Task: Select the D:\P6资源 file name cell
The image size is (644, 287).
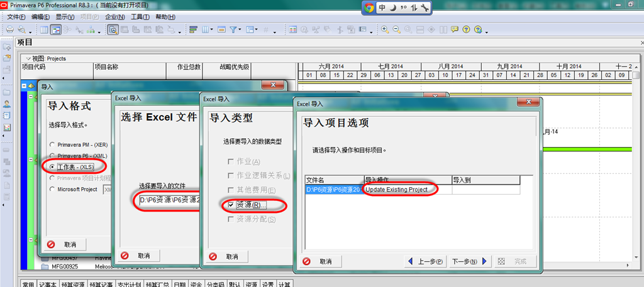Action: pyautogui.click(x=335, y=190)
